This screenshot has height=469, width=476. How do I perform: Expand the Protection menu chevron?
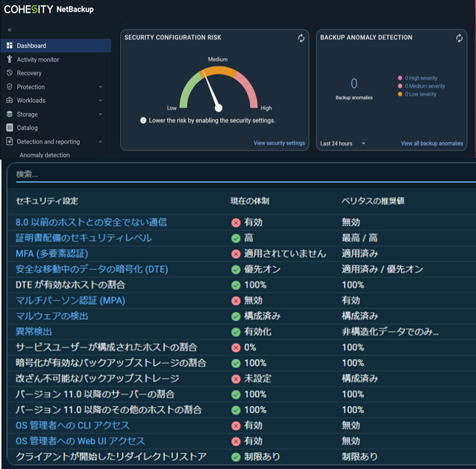101,87
